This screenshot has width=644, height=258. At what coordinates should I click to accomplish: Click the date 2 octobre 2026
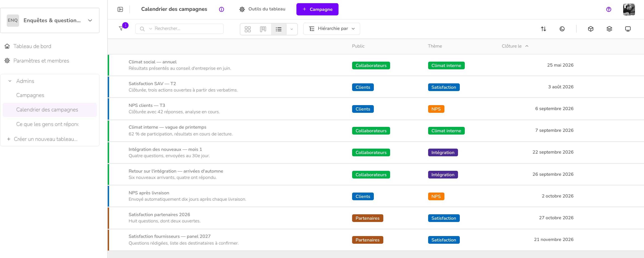tap(557, 196)
